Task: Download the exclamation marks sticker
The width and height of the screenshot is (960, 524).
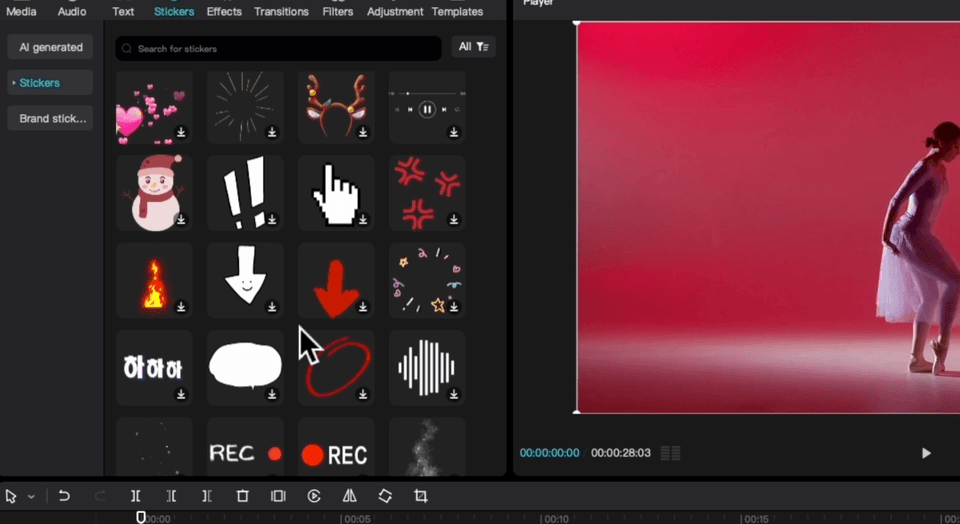Action: point(272,219)
